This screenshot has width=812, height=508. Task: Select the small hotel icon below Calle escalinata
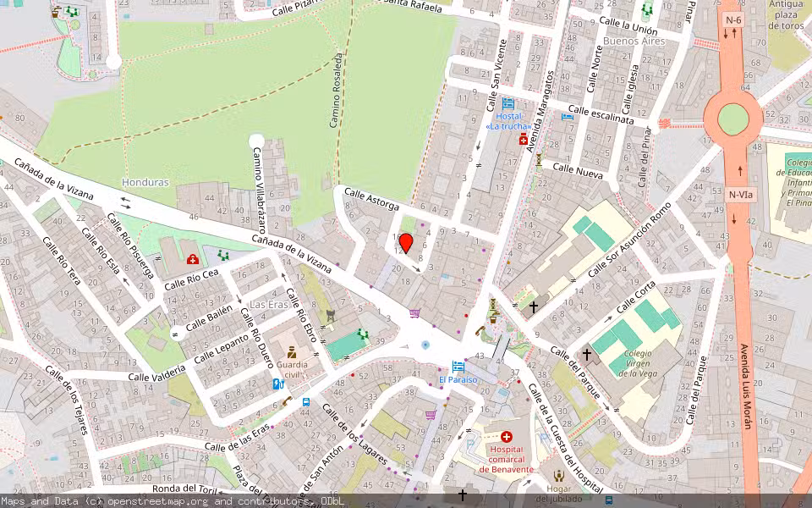coord(567,116)
